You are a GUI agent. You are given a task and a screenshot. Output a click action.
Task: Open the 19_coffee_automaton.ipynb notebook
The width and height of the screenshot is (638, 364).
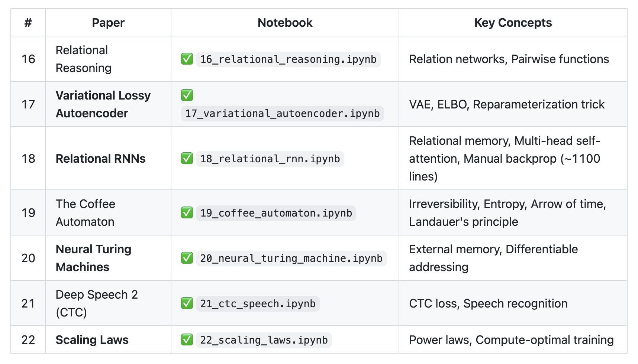[x=276, y=213]
